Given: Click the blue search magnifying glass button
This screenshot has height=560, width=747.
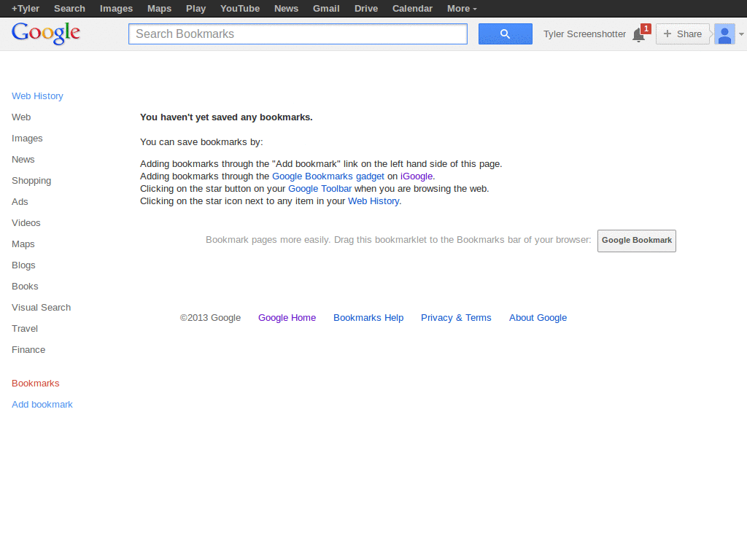Looking at the screenshot, I should coord(505,34).
